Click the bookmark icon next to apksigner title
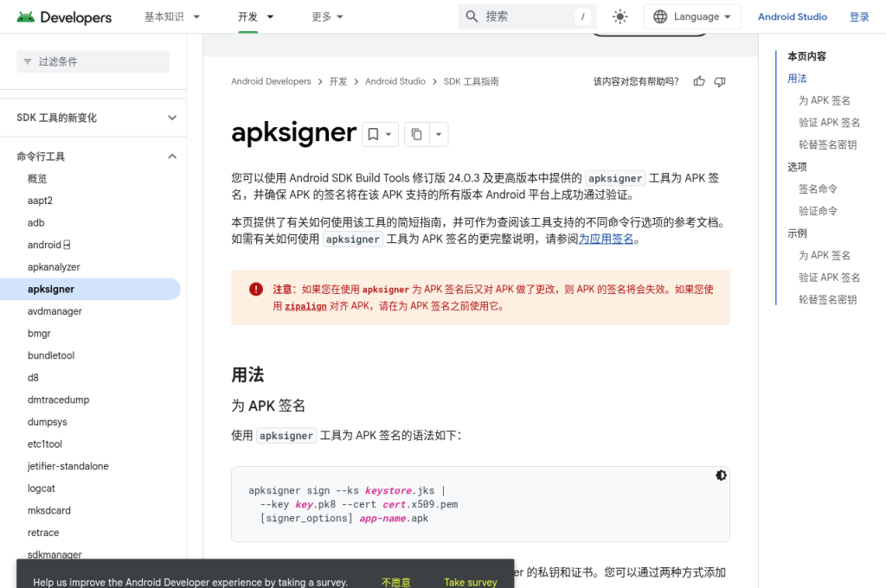This screenshot has width=886, height=588. click(373, 134)
